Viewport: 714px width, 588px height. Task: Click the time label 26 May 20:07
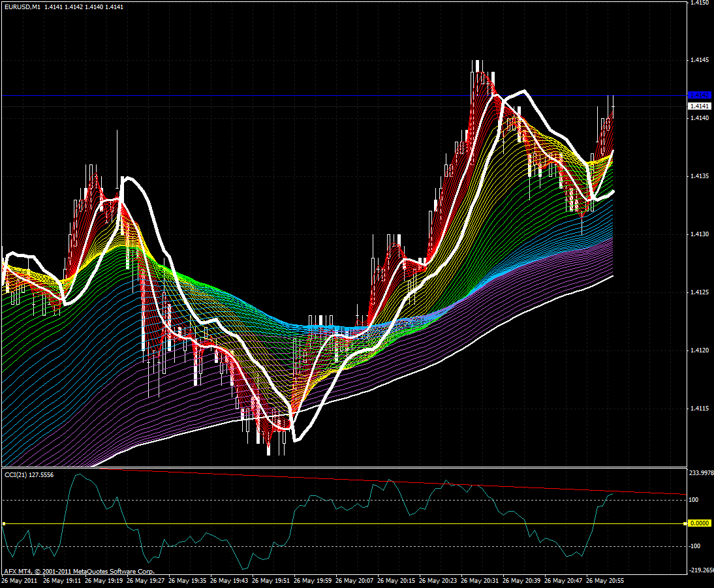(354, 581)
